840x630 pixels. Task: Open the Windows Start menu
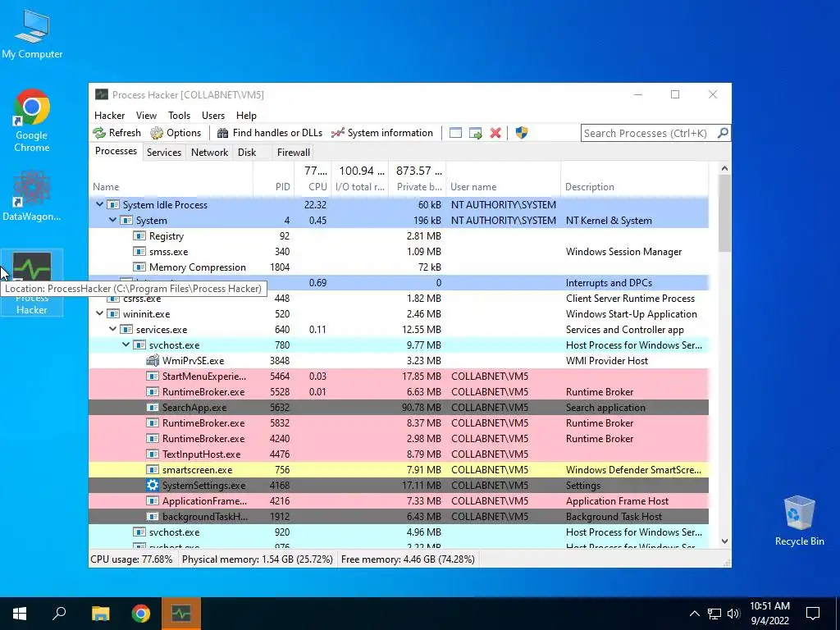pos(20,614)
